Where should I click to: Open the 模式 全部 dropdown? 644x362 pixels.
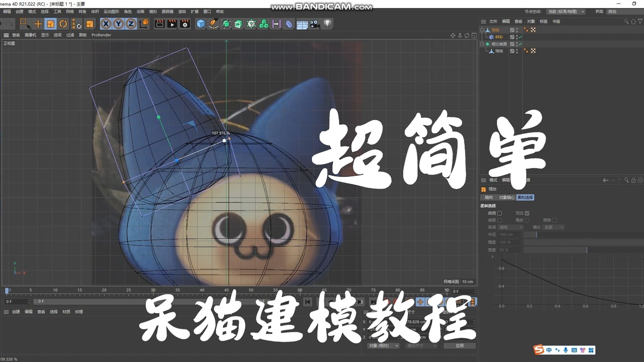[553, 227]
